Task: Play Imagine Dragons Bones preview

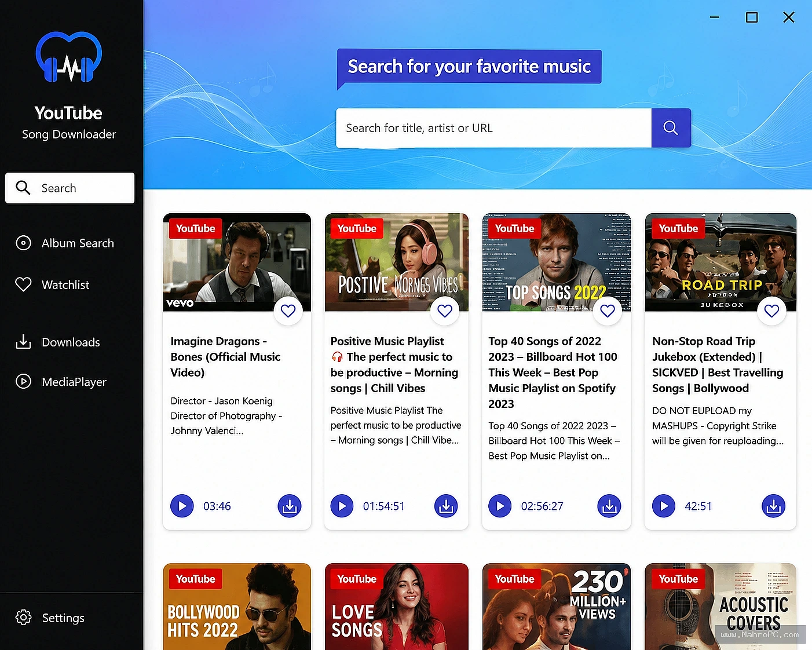Action: (x=182, y=506)
